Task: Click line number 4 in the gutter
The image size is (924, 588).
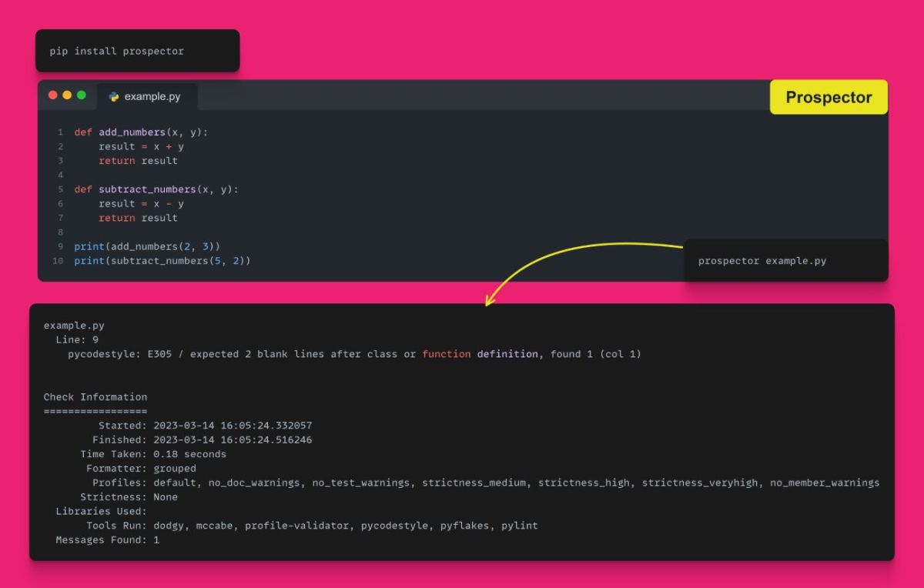Action: (x=60, y=175)
